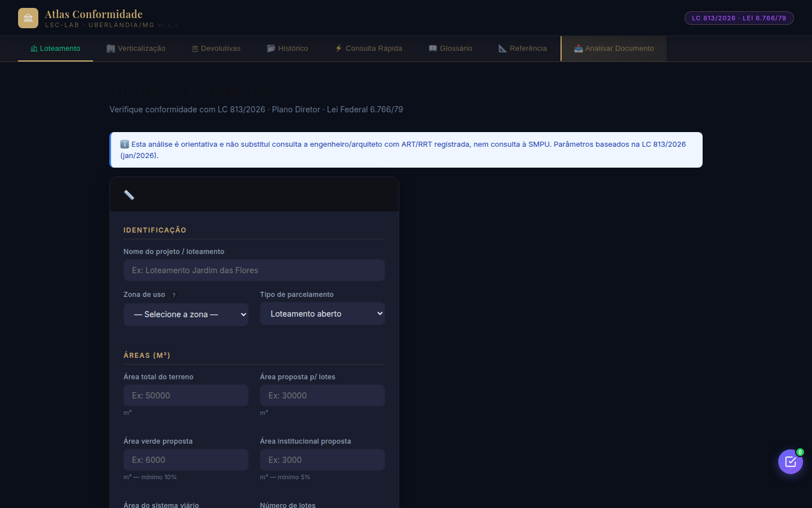Select the Referência tab
The image size is (812, 508).
pos(523,49)
